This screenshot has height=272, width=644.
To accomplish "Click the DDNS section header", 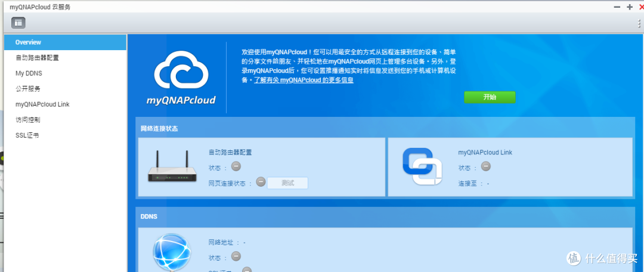I will 149,217.
